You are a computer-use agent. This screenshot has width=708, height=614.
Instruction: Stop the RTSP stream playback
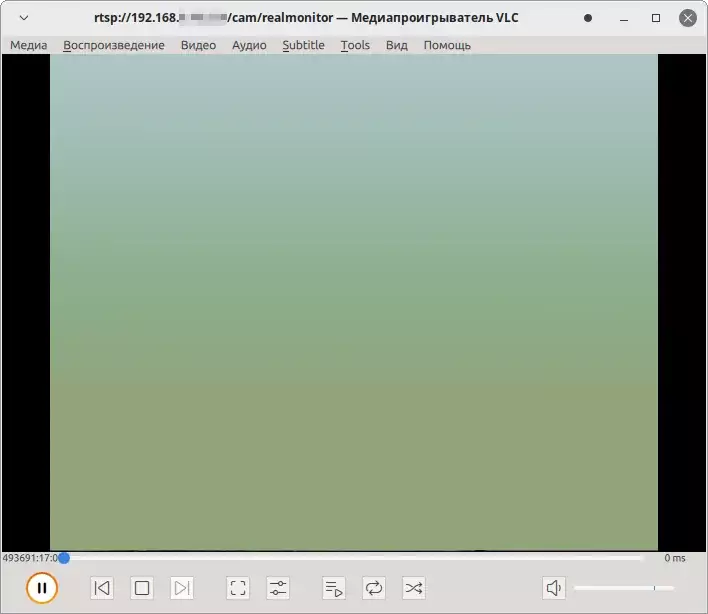[x=142, y=588]
